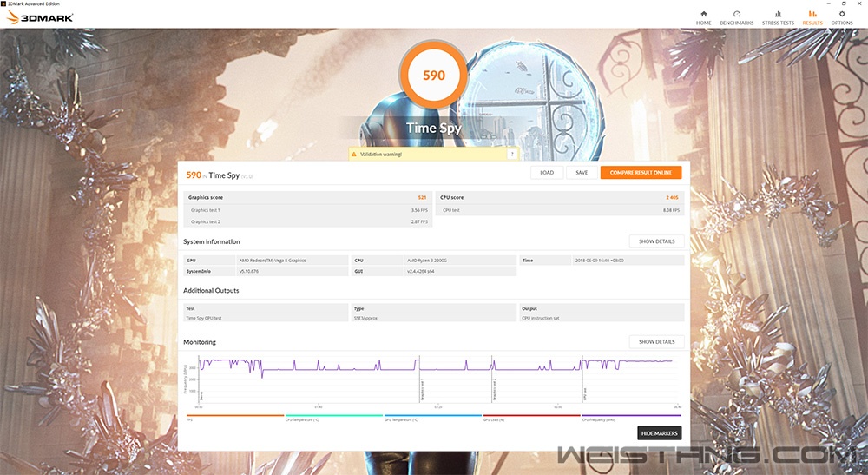Click the 3DMark logo

point(40,17)
